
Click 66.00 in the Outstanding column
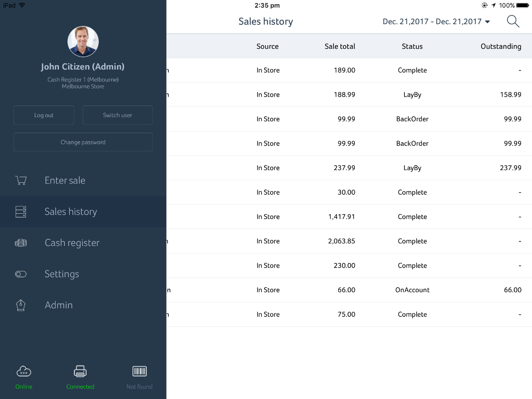[x=513, y=290]
